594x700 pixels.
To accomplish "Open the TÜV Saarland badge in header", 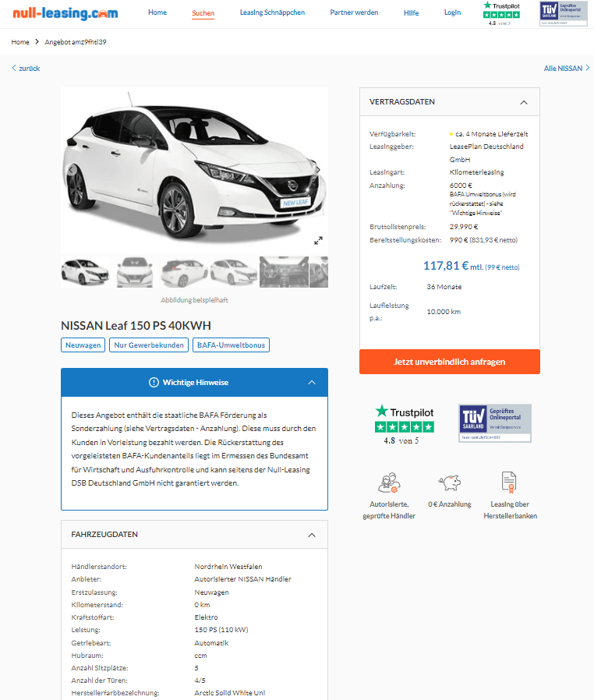I will 563,14.
